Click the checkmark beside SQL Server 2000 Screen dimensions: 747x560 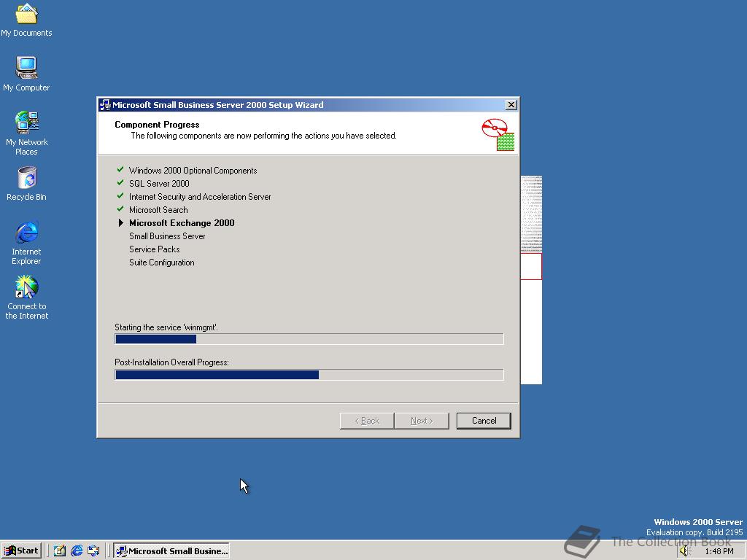(x=120, y=182)
